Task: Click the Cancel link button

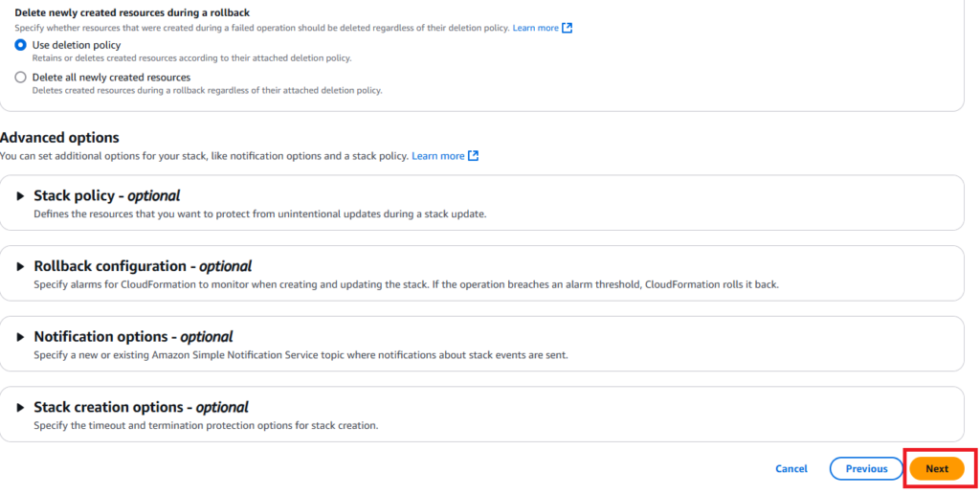Action: coord(791,468)
